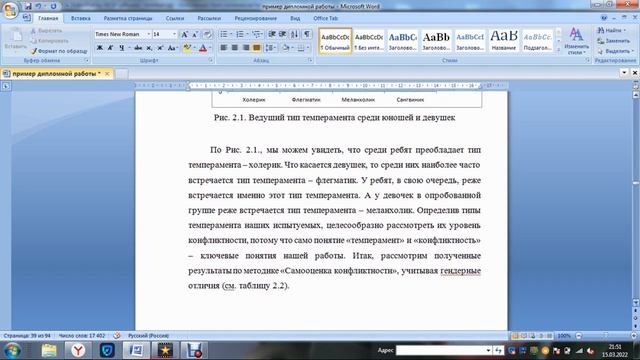Expand the Font (Шрифт) dialog launcher
This screenshot has height=360, width=640.
(x=211, y=60)
